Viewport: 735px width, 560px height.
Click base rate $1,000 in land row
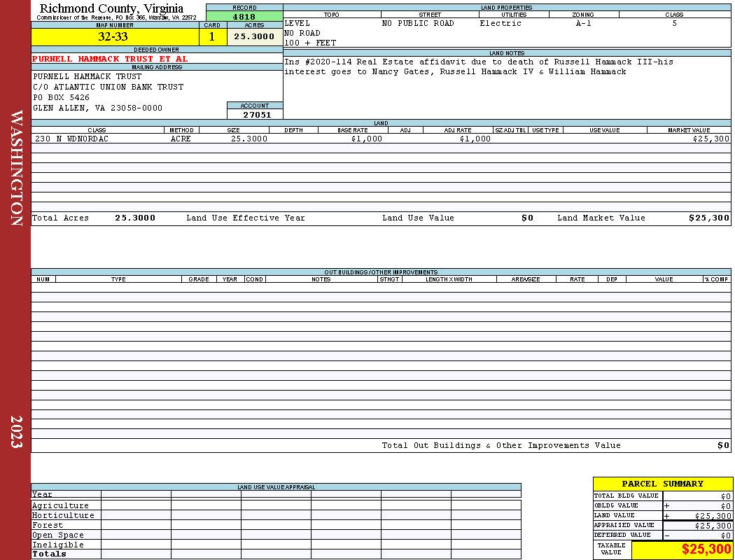click(x=367, y=139)
